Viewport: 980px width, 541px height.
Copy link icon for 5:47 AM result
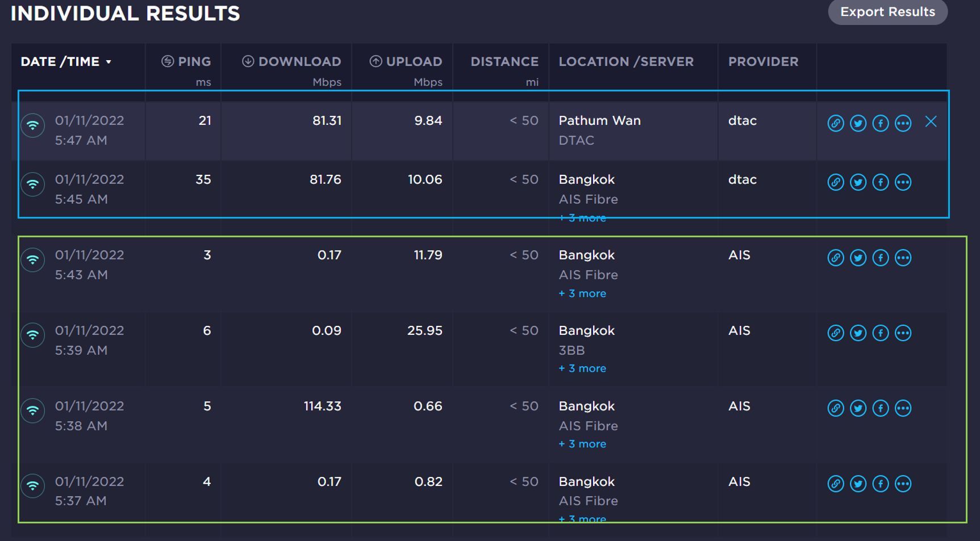pyautogui.click(x=835, y=123)
